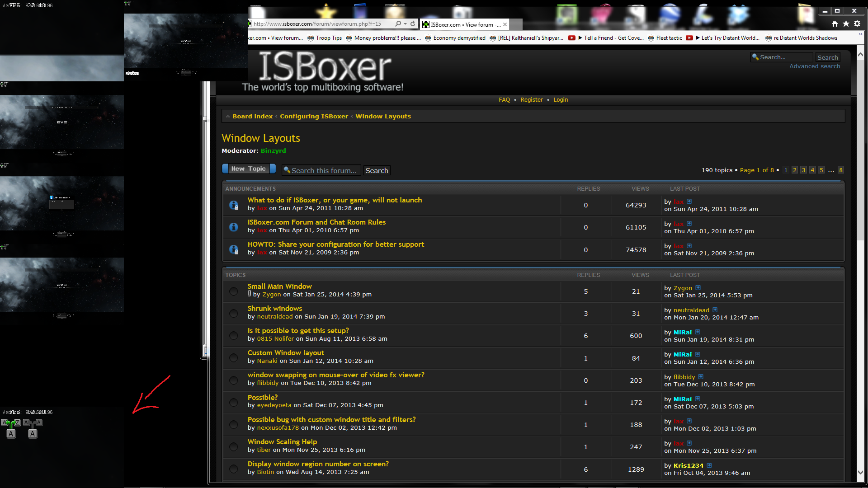This screenshot has width=868, height=488.
Task: Open the address bar search dropdown arrow
Action: coord(406,24)
